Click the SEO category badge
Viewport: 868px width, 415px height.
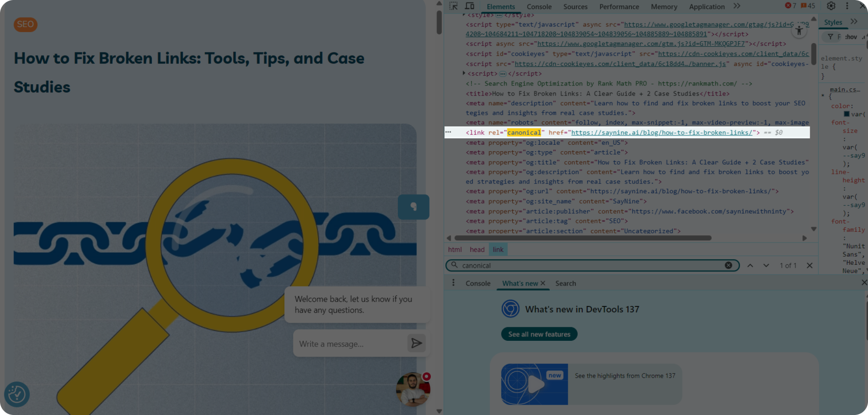click(x=25, y=24)
